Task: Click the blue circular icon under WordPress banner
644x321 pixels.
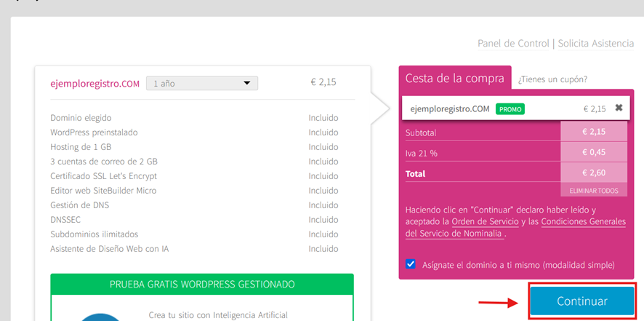Action: [100, 317]
